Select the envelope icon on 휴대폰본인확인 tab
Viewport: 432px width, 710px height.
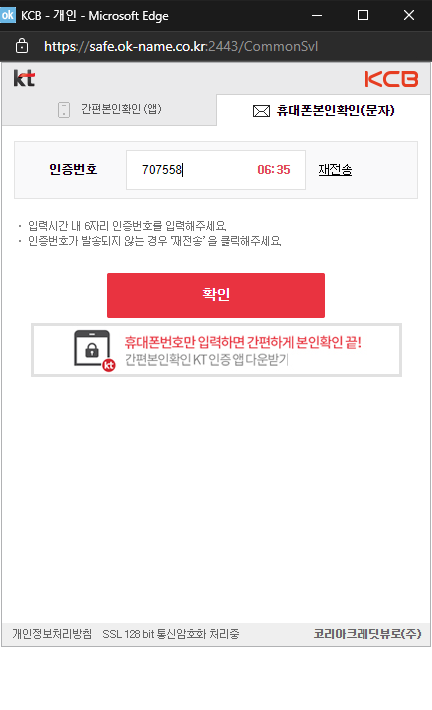261,111
